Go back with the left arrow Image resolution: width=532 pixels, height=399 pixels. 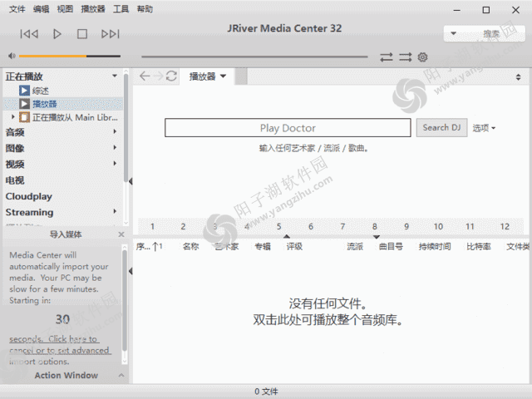point(145,76)
